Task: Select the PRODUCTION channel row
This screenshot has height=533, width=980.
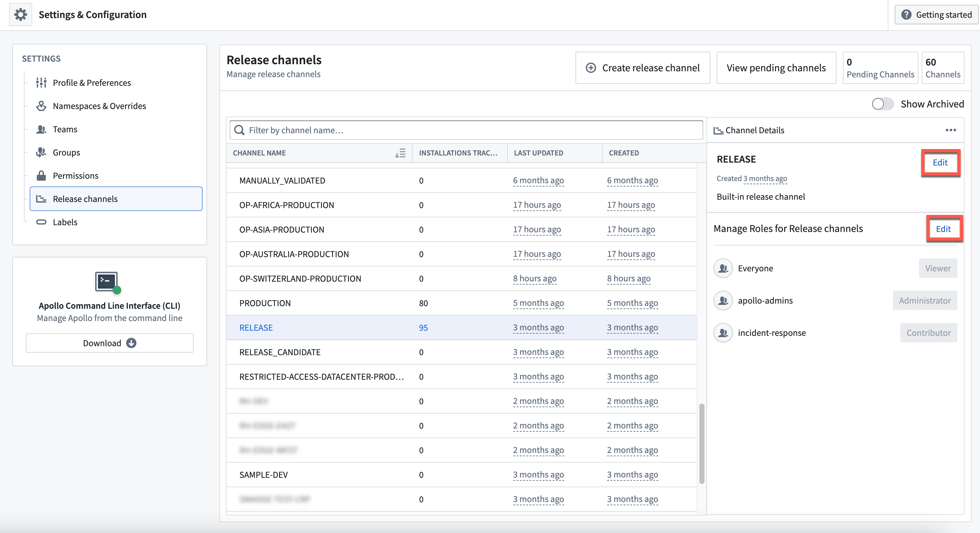Action: (x=462, y=303)
